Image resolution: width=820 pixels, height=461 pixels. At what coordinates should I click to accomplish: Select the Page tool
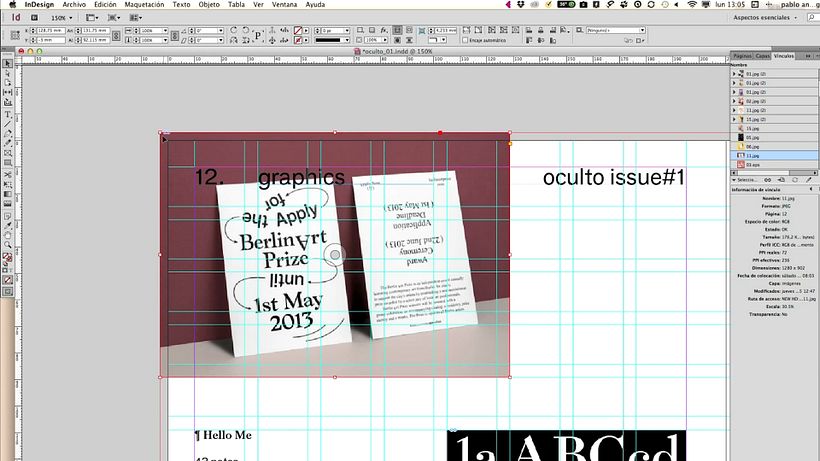pos(8,83)
